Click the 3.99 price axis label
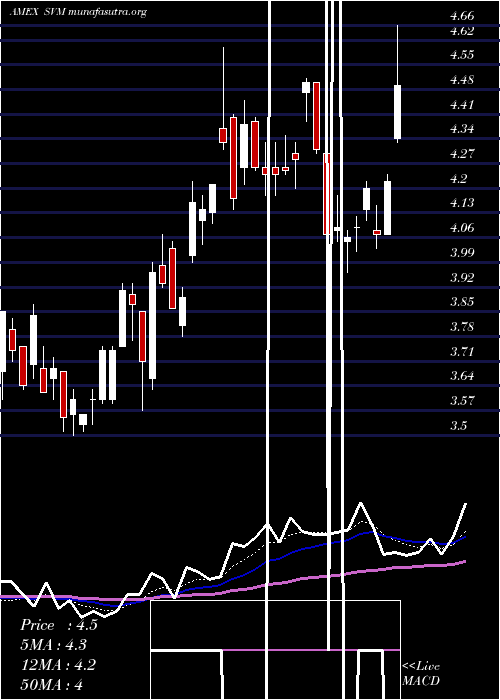 [x=462, y=253]
